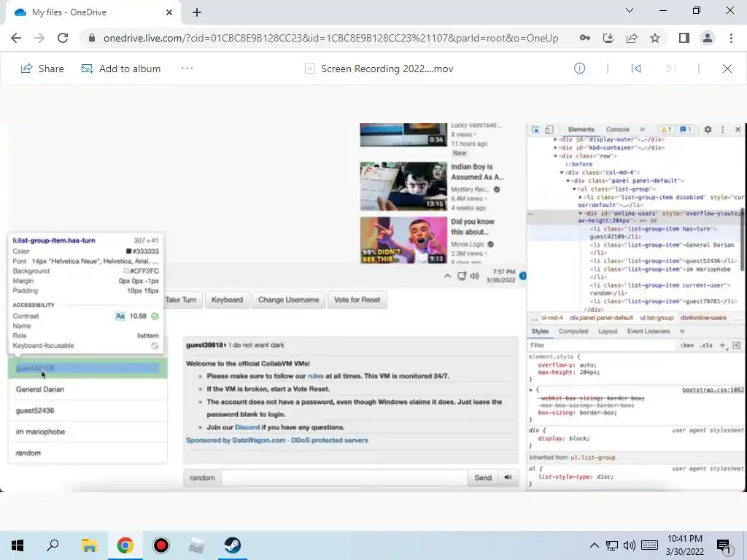The image size is (747, 560).
Task: Select the Computed tab in DevTools
Action: [x=573, y=331]
